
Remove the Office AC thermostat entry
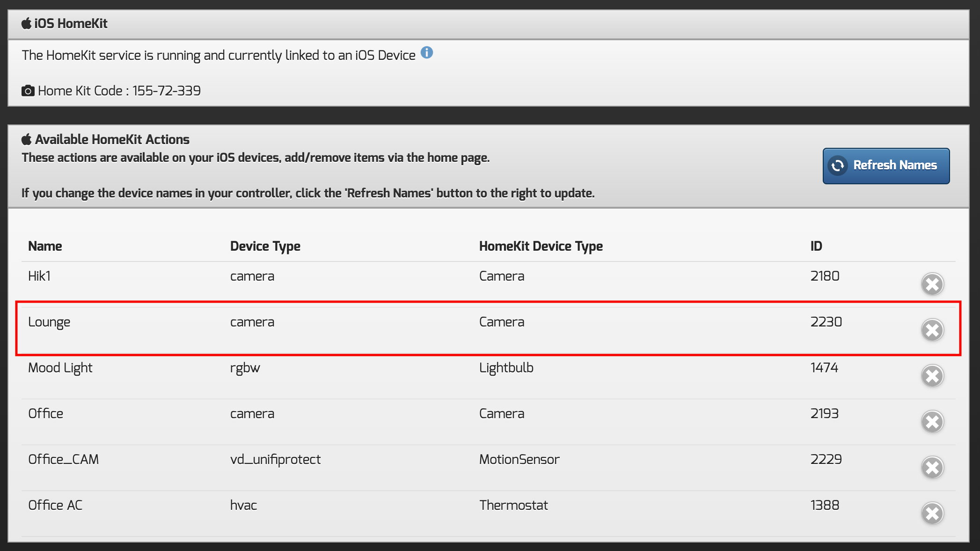click(932, 513)
